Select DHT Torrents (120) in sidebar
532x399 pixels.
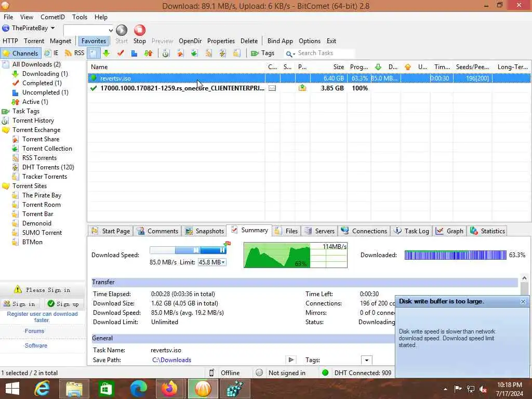click(48, 167)
